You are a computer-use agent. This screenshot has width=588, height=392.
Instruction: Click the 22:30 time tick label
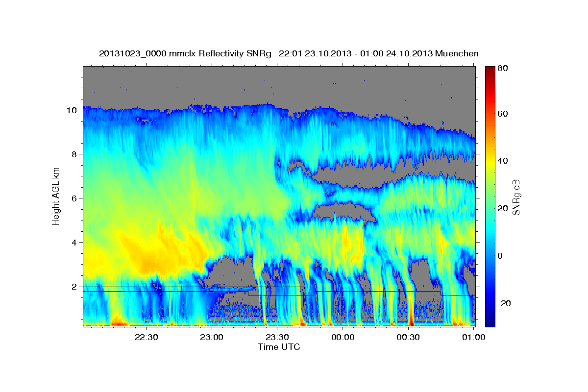click(147, 337)
